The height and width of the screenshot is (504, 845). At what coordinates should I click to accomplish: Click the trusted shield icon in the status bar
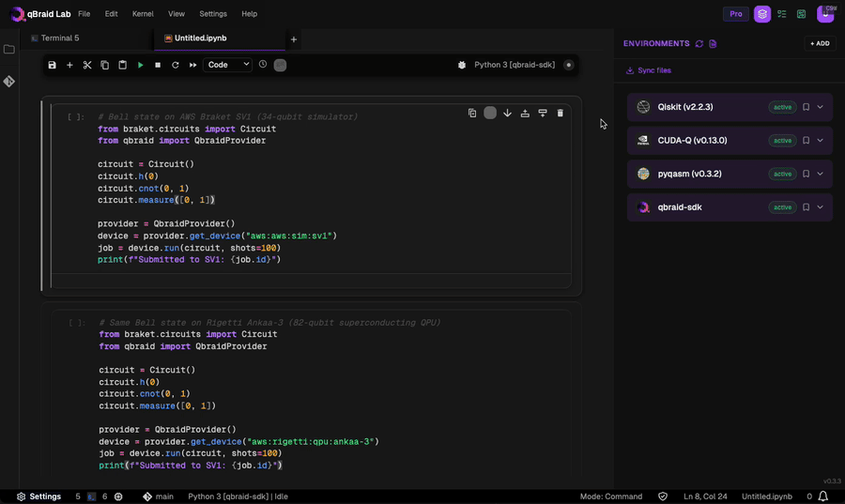point(663,496)
